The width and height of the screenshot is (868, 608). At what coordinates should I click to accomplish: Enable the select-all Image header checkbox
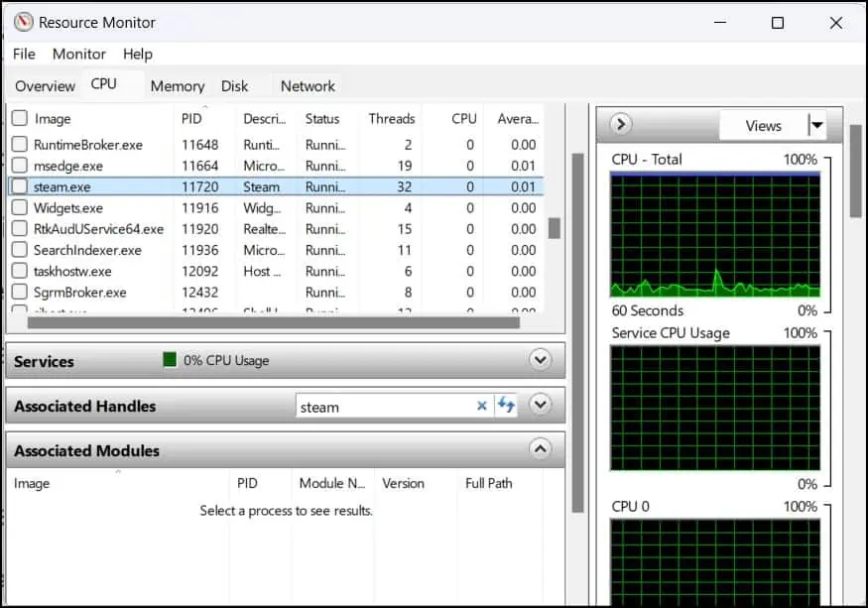pos(19,119)
